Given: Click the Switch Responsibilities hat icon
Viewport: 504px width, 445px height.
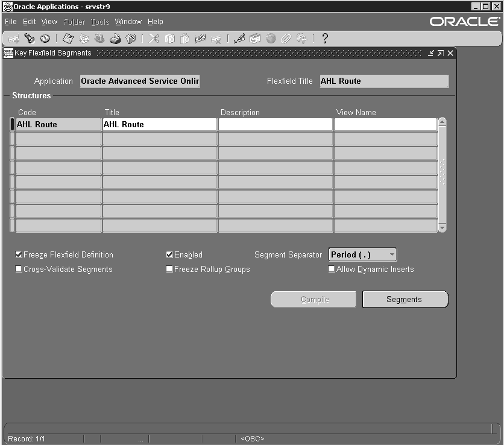Looking at the screenshot, I should [x=99, y=39].
